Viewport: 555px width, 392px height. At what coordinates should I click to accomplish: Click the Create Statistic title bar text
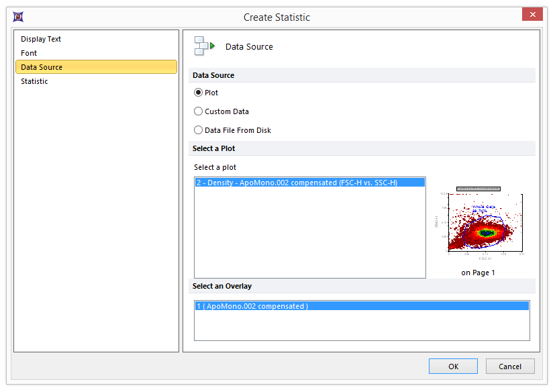[276, 17]
